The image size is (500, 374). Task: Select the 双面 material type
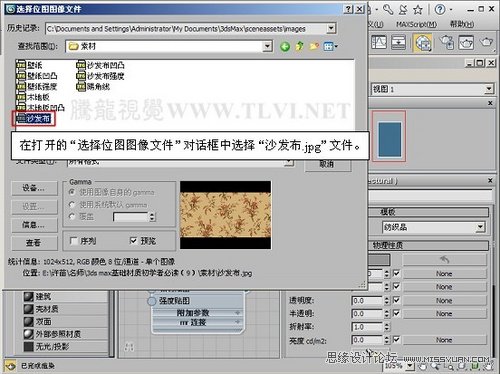[x=38, y=321]
